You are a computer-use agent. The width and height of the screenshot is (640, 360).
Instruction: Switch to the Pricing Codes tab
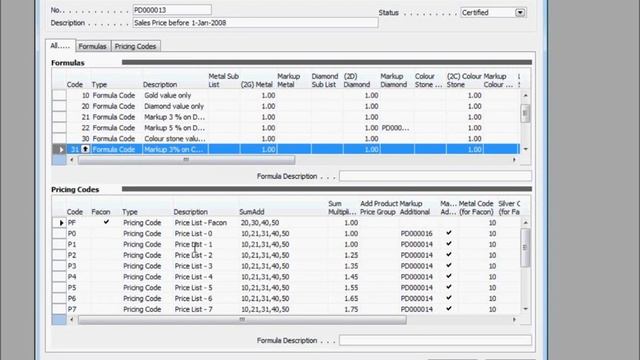pos(136,46)
